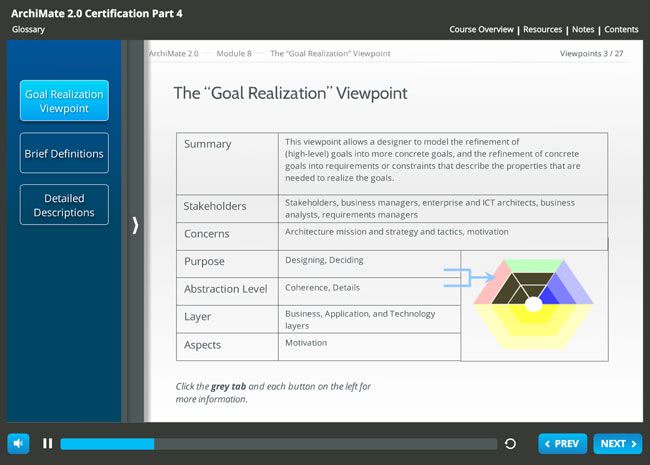Go to the previous slide with PREV

click(563, 444)
